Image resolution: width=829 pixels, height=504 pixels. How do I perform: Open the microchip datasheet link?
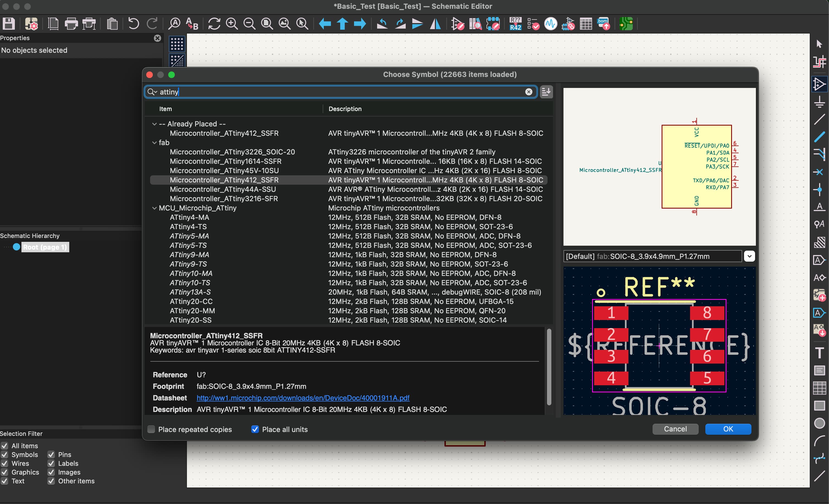pyautogui.click(x=303, y=398)
